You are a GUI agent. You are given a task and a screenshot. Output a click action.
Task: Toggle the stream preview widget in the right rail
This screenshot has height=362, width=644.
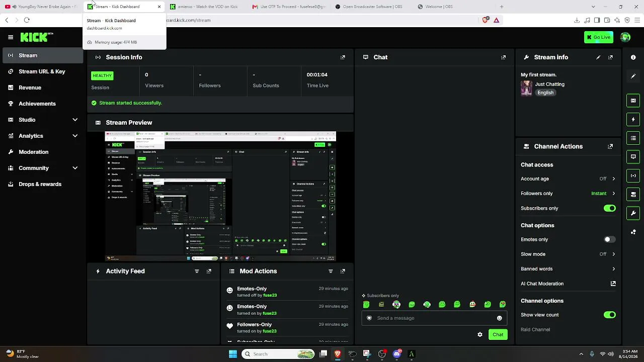(x=633, y=101)
